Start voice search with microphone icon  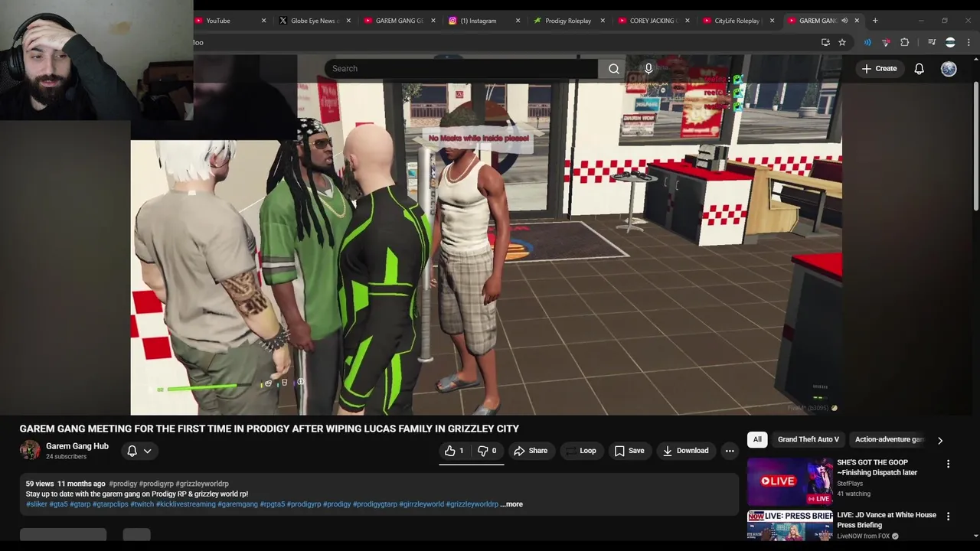(648, 69)
